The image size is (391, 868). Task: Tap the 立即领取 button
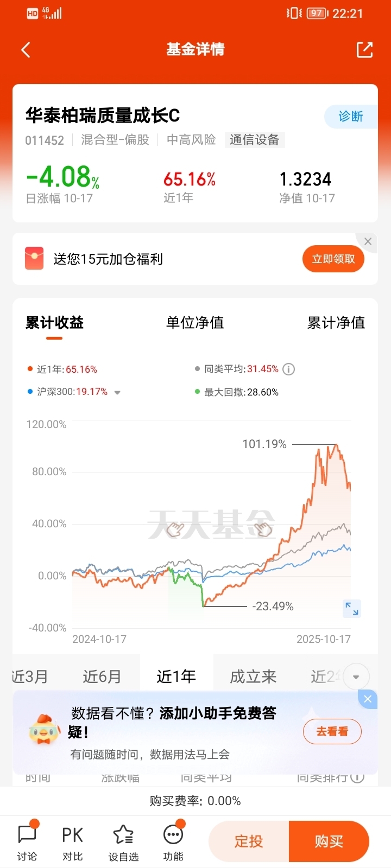333,259
